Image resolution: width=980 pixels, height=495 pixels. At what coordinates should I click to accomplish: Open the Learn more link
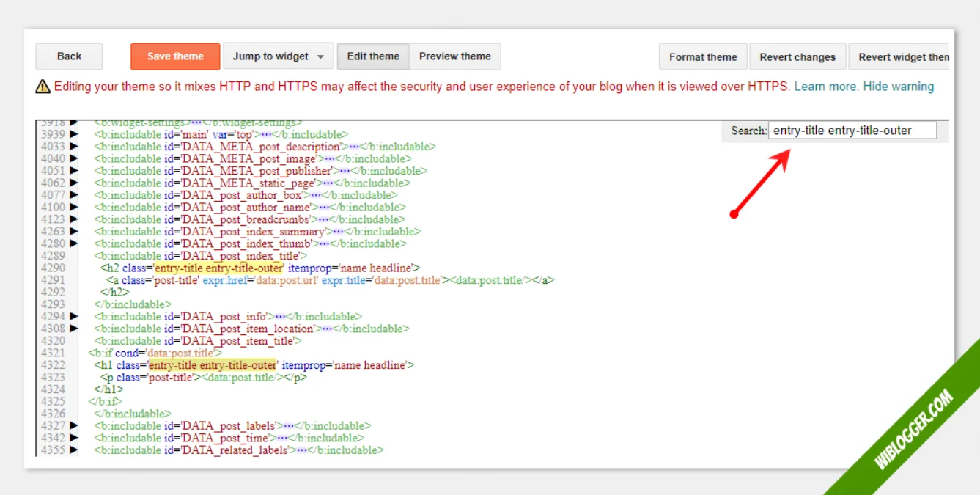click(826, 87)
